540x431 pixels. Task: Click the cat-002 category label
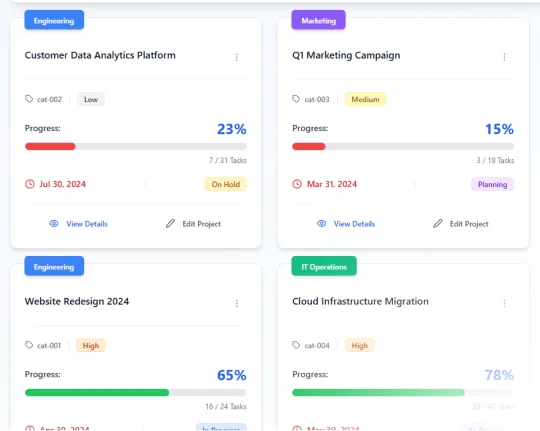coord(49,100)
